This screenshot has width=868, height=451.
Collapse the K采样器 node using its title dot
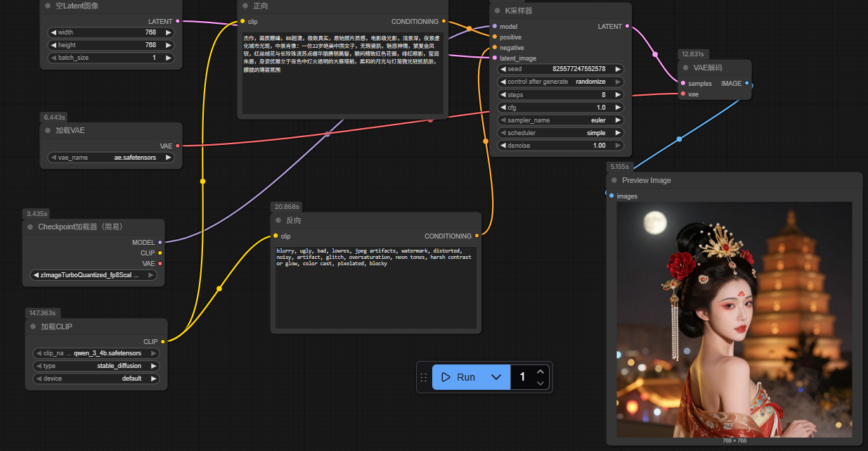pyautogui.click(x=497, y=11)
